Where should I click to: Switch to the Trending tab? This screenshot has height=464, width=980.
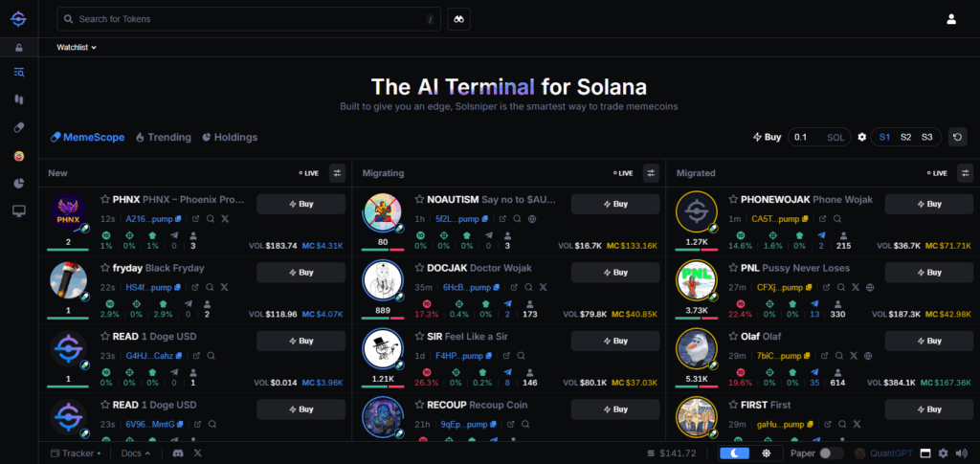point(164,137)
